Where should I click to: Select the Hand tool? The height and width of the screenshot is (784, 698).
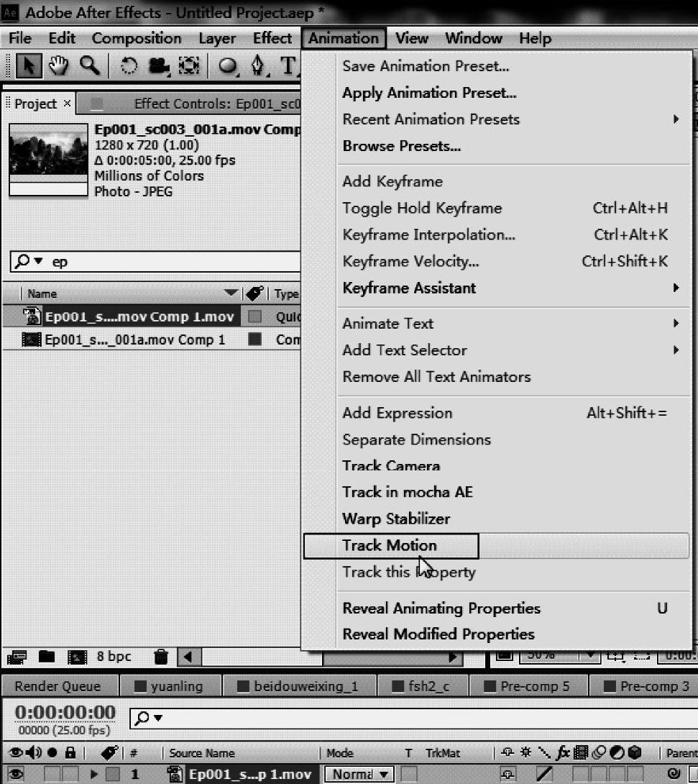(x=58, y=66)
